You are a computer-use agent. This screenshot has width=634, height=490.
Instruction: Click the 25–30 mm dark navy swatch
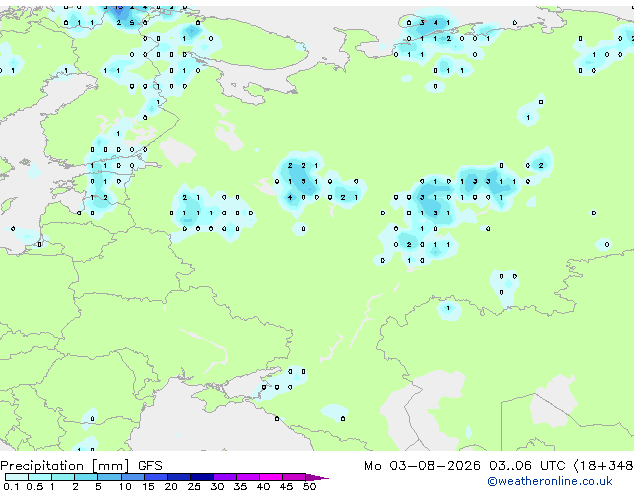coord(202,477)
